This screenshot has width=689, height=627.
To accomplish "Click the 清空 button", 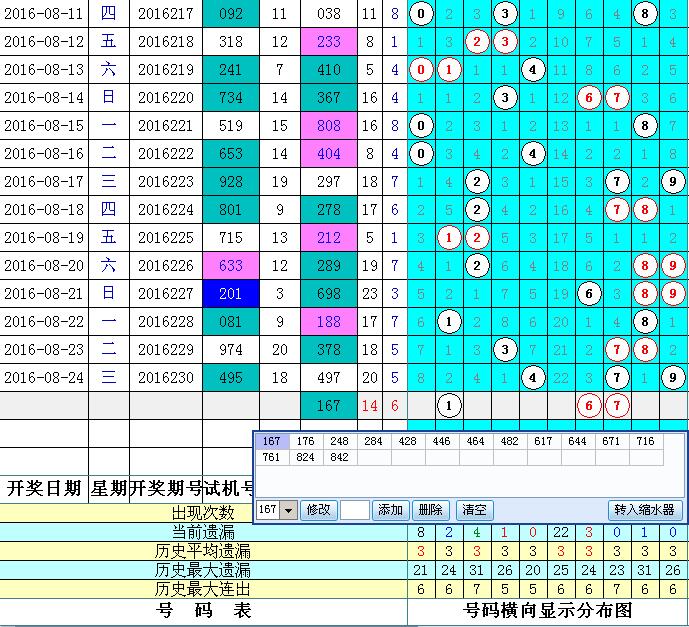I will (x=475, y=510).
